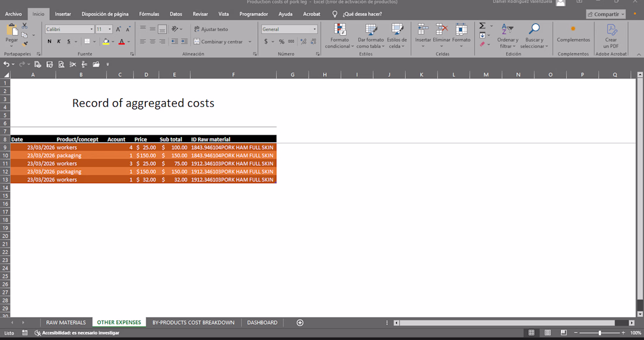Decrease font size with the smaller A icon

click(x=128, y=29)
